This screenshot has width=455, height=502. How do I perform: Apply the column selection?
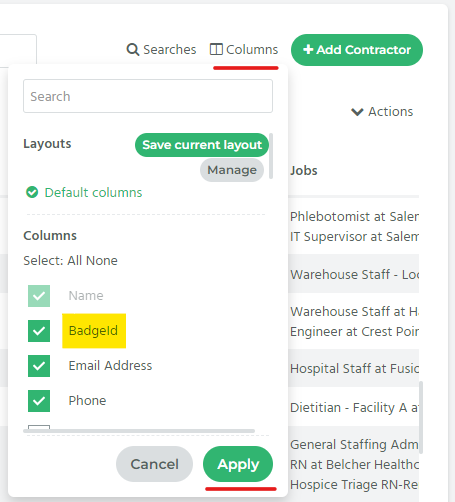(x=238, y=464)
